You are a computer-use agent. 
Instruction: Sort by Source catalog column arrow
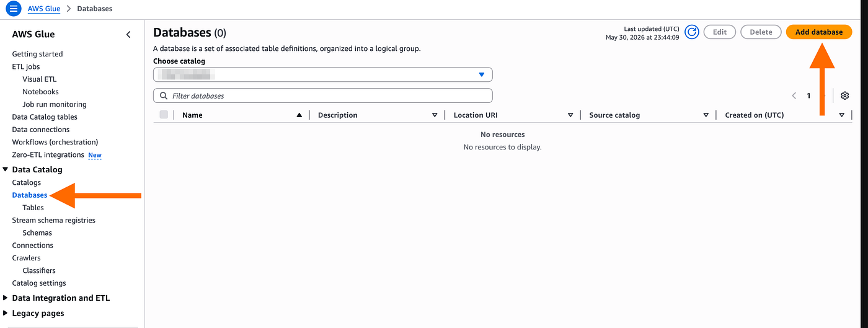(x=706, y=115)
